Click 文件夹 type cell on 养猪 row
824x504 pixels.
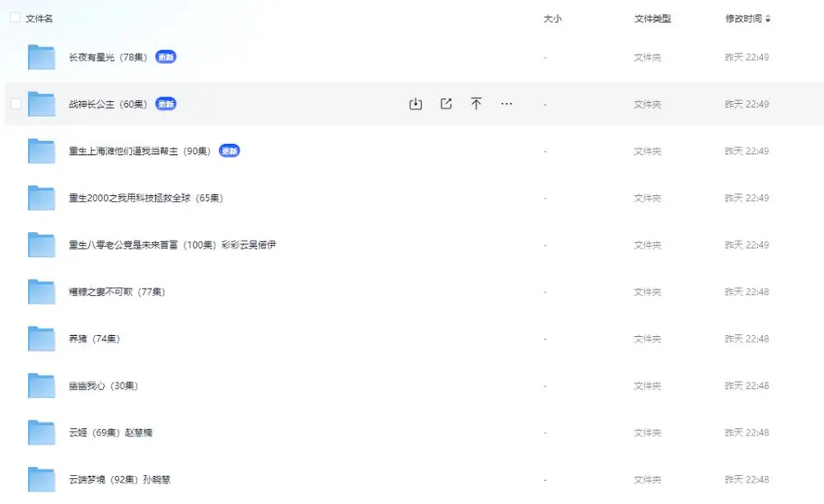tap(648, 338)
